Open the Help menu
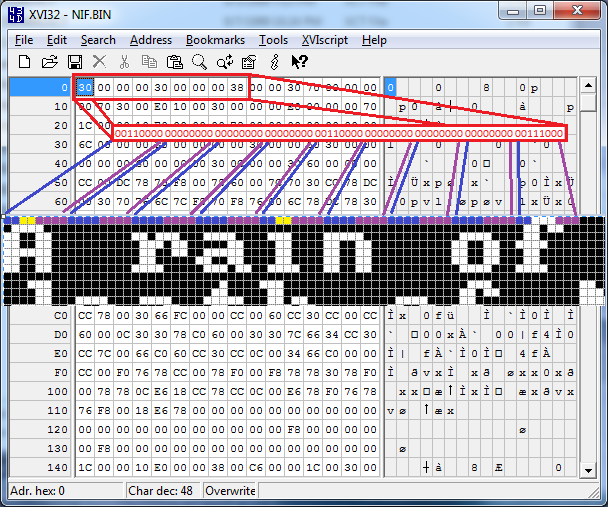 374,40
